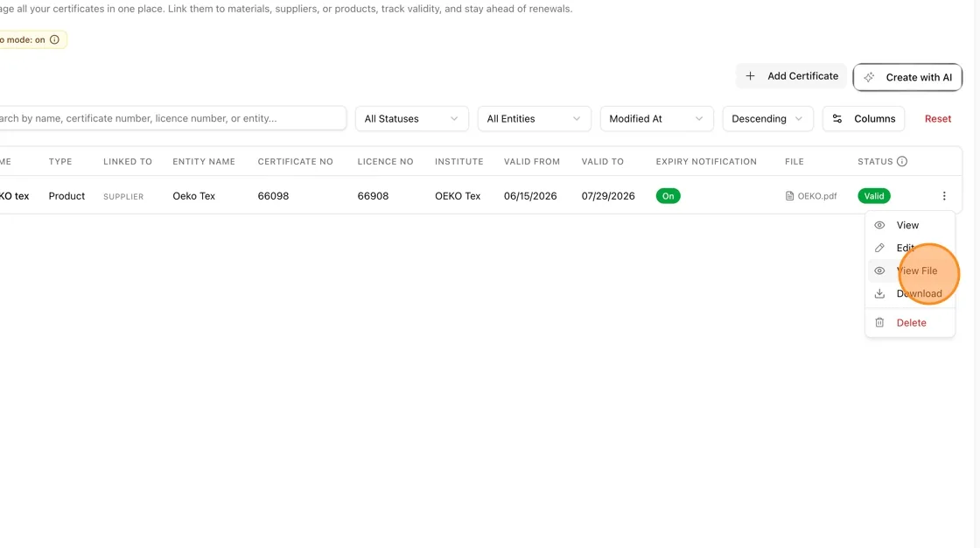Screen dimensions: 980x548
Task: Click certificate number 66098 cell
Action: [273, 196]
